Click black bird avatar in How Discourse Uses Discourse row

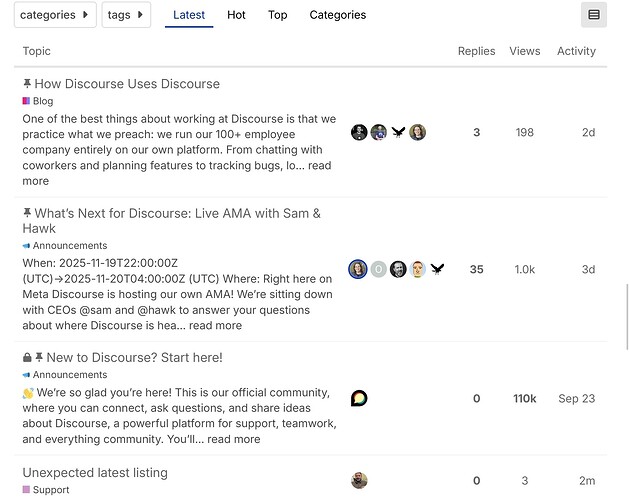(398, 132)
